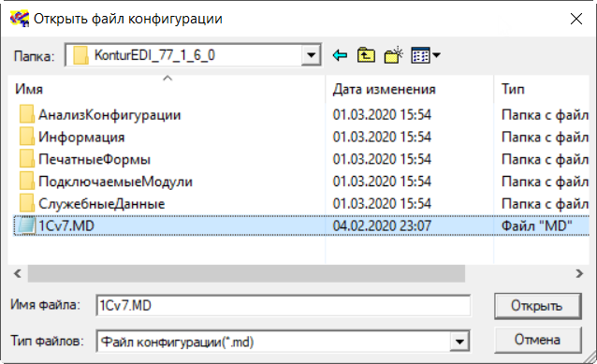Click the Открыть button
The width and height of the screenshot is (597, 364).
[538, 306]
